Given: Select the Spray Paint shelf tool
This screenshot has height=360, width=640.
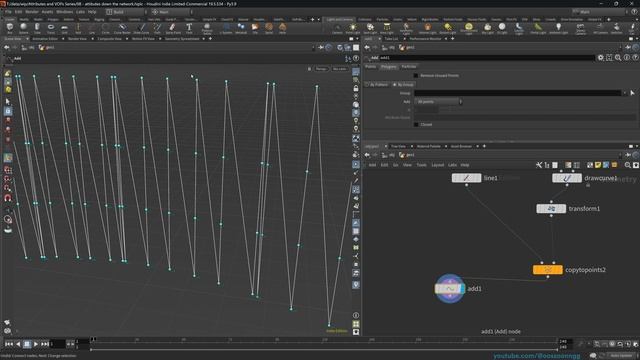Looking at the screenshot, I should tap(173, 29).
